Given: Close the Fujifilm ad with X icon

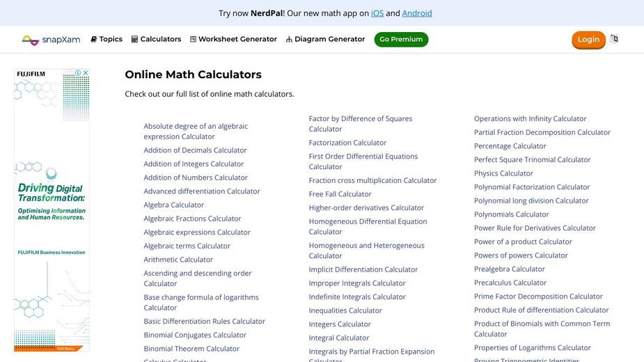Looking at the screenshot, I should click(x=86, y=72).
